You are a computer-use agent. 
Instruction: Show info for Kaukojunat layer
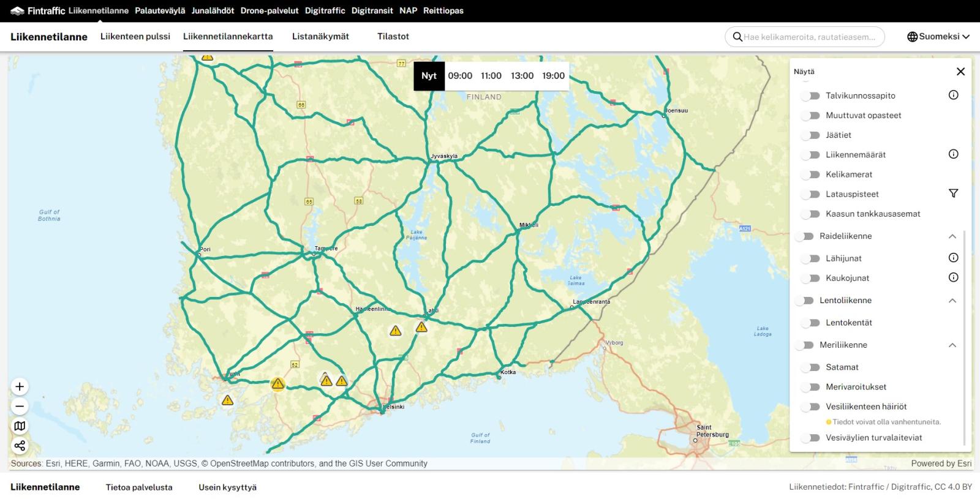pyautogui.click(x=953, y=277)
